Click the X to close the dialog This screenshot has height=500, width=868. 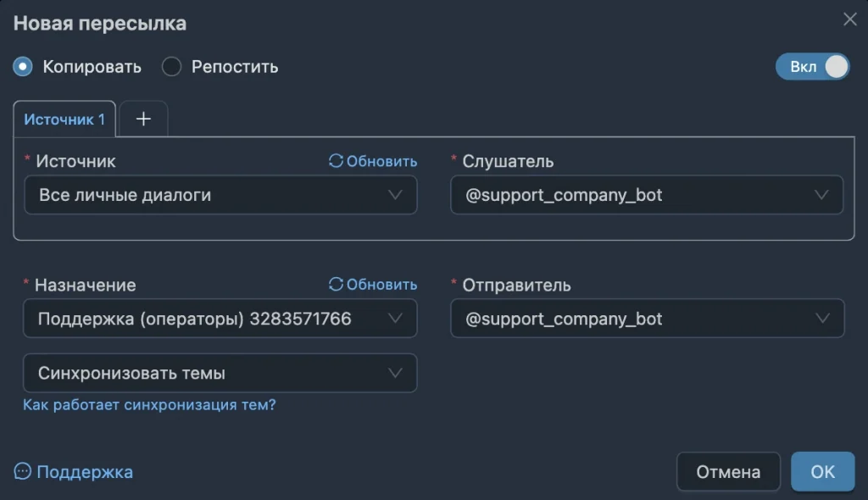click(850, 19)
